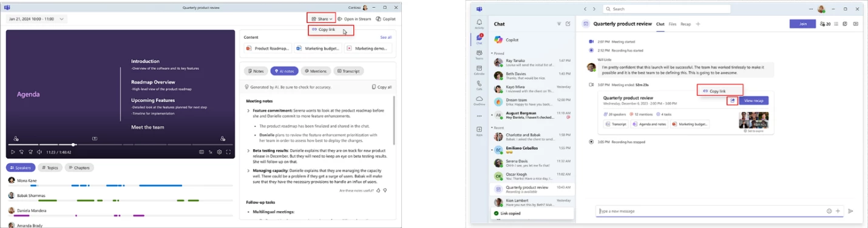
Task: Click the video progress bar
Action: tap(121, 145)
